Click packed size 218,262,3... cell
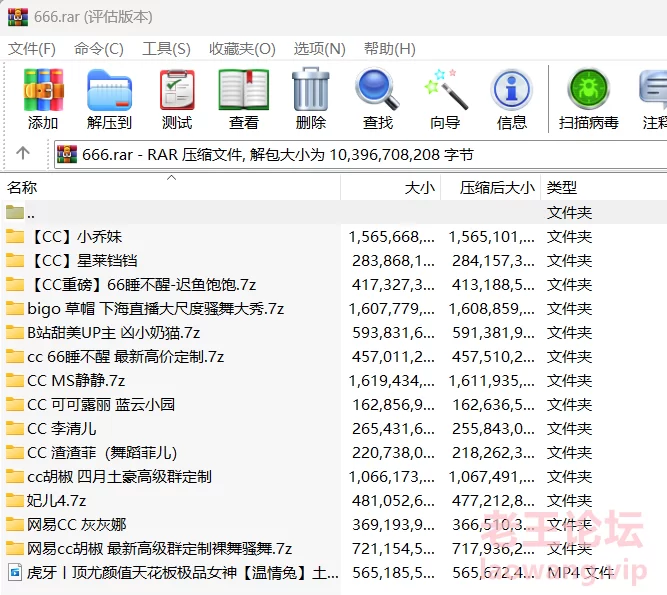This screenshot has height=595, width=667. pos(493,453)
